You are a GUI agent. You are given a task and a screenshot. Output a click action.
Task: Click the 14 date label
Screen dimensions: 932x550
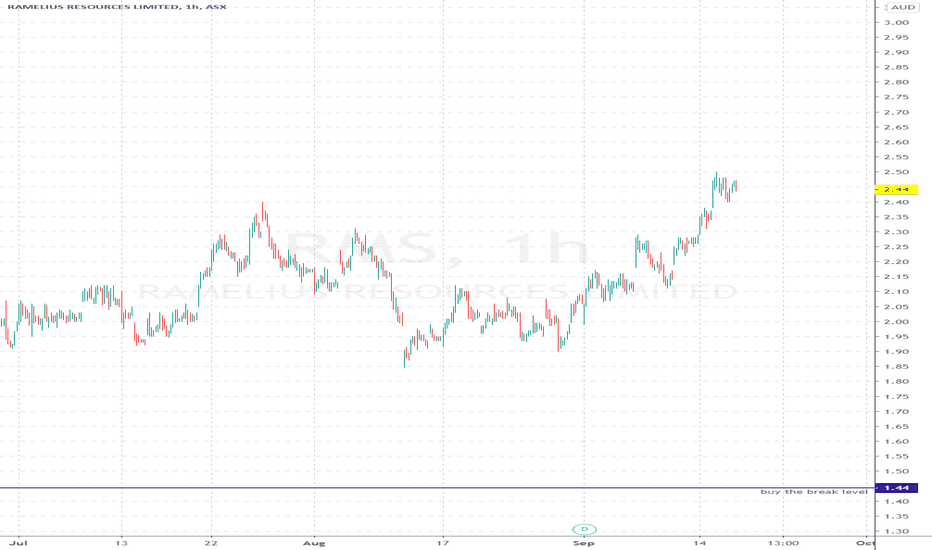[700, 543]
